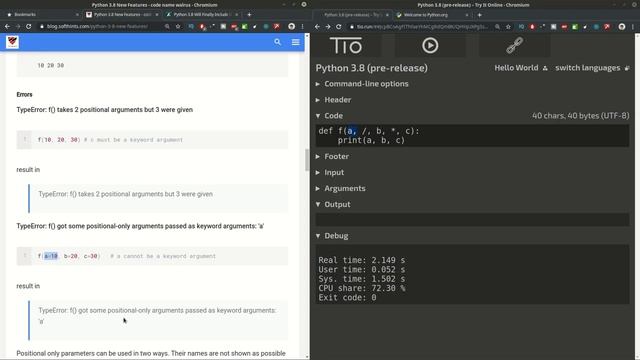Open the TIO permalink chain icon
The height and width of the screenshot is (360, 640).
coord(514,45)
